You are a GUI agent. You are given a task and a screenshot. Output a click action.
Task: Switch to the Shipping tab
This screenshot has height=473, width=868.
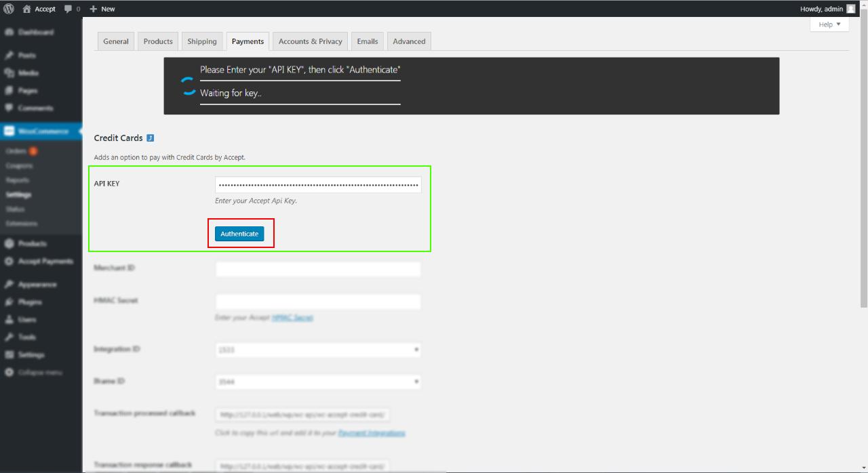[202, 41]
